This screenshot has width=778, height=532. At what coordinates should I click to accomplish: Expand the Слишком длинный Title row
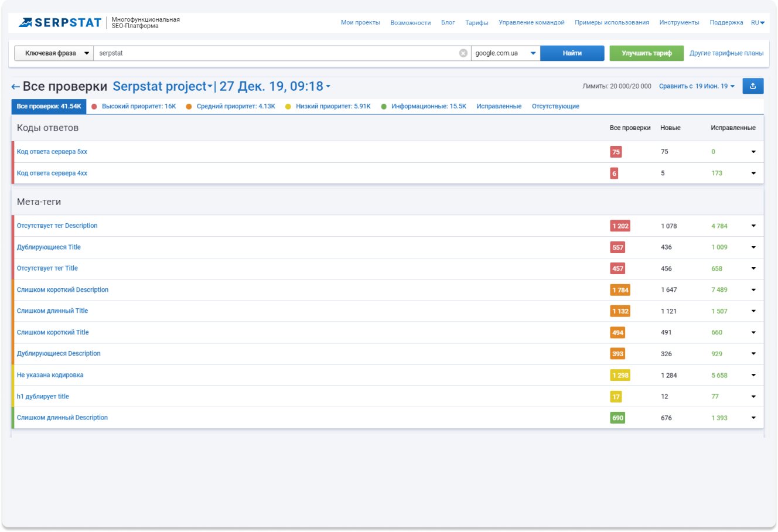(x=753, y=311)
